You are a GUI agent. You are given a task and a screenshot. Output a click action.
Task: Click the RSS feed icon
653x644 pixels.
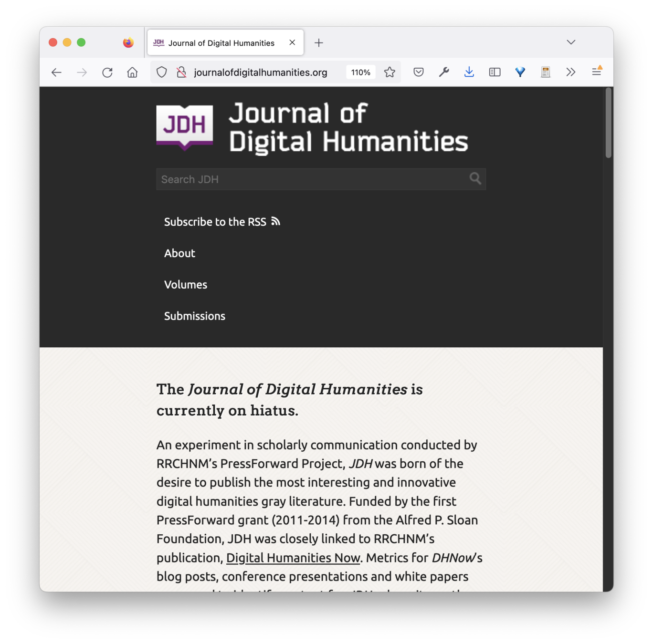point(275,221)
